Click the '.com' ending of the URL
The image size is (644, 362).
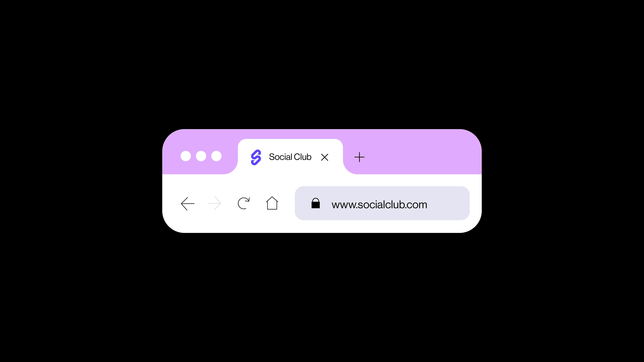(416, 205)
